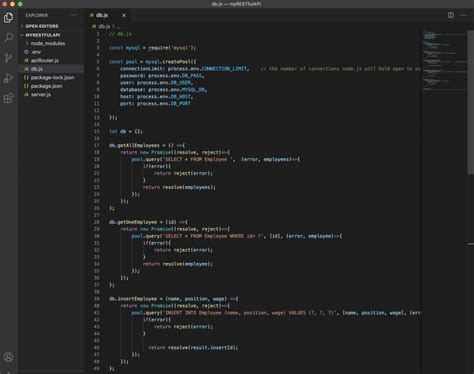This screenshot has width=474, height=374.
Task: Click the macOS green zoom window button
Action: point(20,4)
